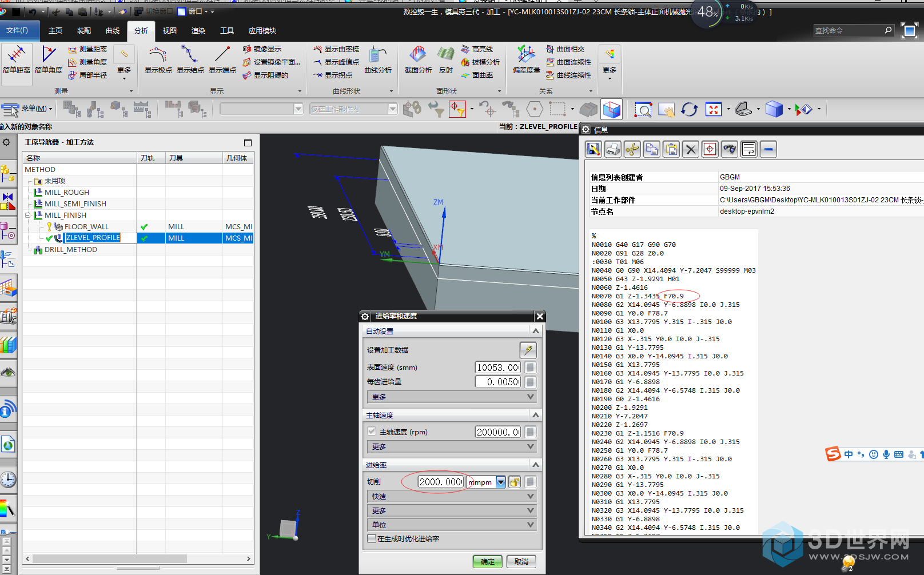This screenshot has height=575, width=924.
Task: Click 镜像显示 mirror display
Action: (x=262, y=49)
